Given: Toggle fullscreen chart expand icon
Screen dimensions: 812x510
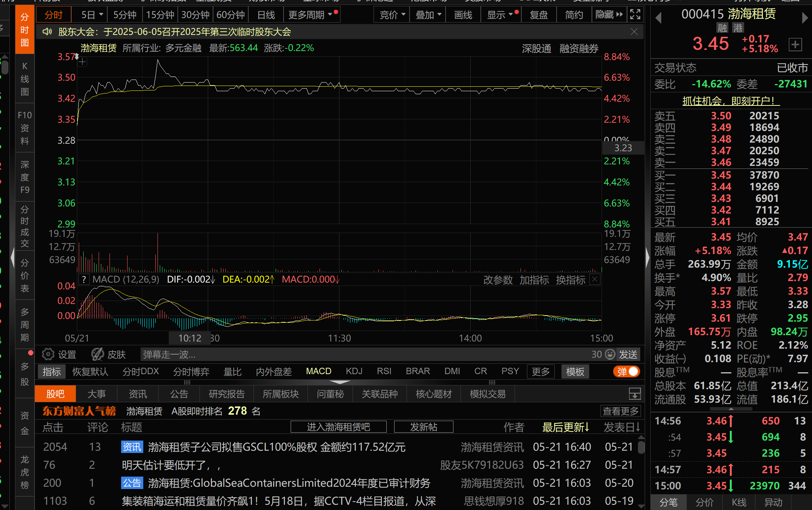Looking at the screenshot, I should (x=635, y=15).
